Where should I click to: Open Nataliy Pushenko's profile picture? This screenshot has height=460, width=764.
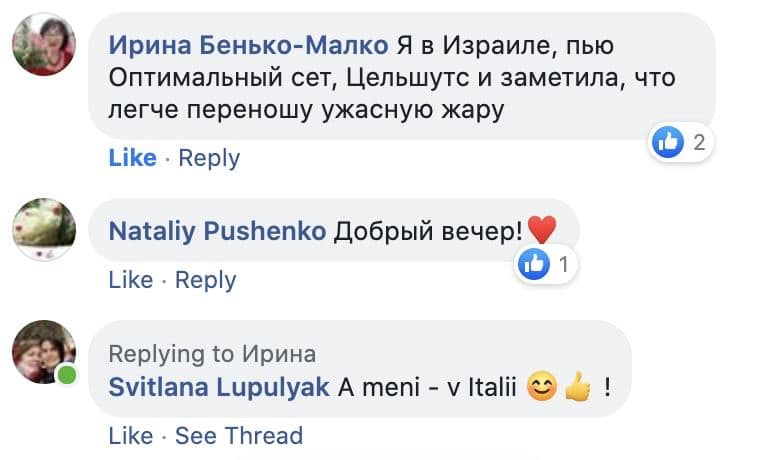tap(44, 230)
